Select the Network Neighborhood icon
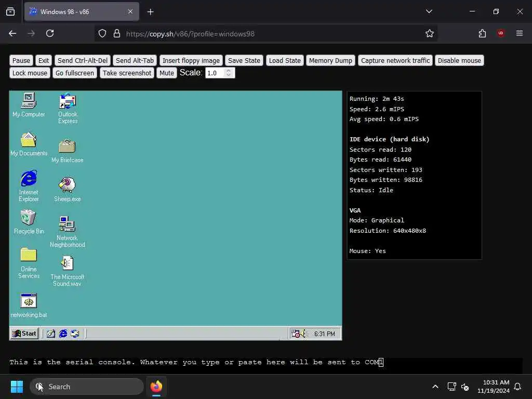 coord(67,232)
